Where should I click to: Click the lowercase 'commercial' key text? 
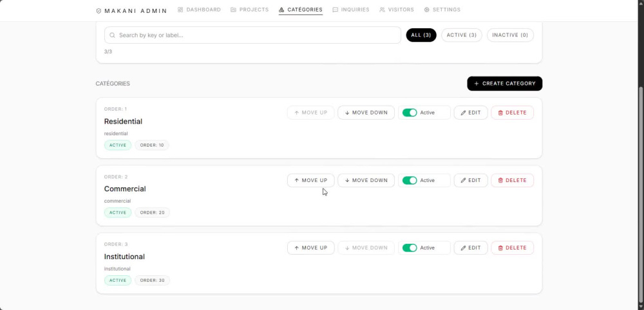point(117,201)
